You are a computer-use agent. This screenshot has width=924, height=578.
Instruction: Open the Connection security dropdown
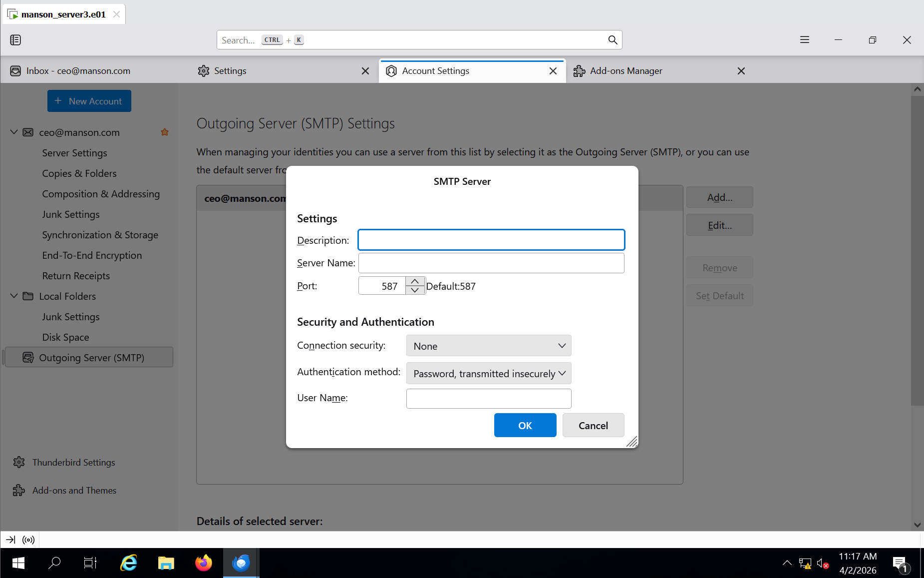[489, 346]
